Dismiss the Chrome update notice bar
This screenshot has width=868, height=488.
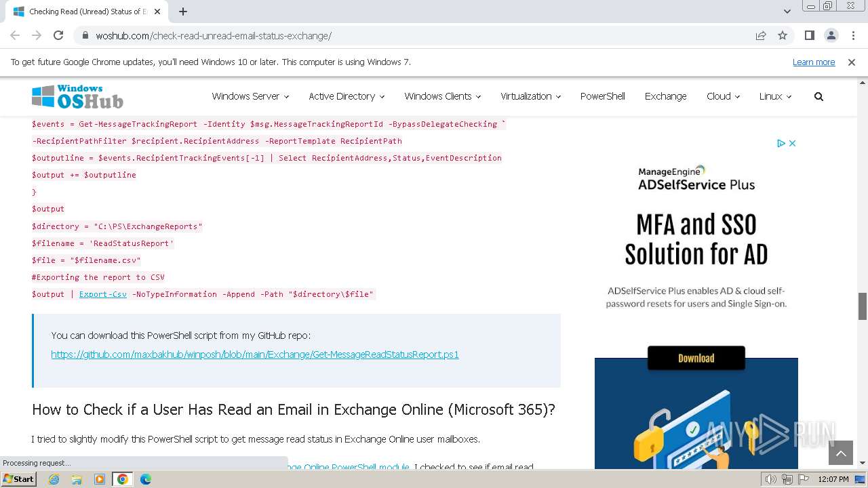pos(852,62)
